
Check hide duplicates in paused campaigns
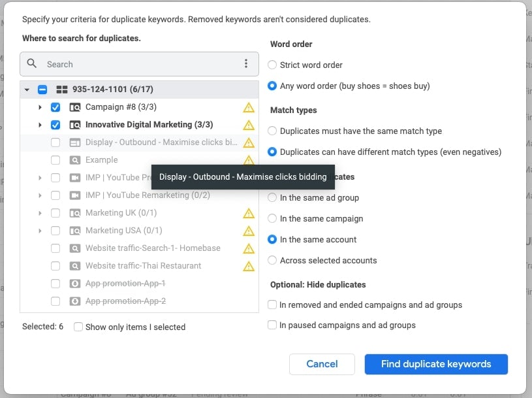[272, 325]
